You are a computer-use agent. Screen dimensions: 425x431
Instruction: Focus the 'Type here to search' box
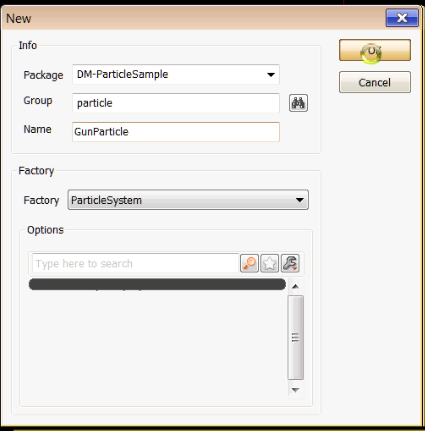pos(135,263)
